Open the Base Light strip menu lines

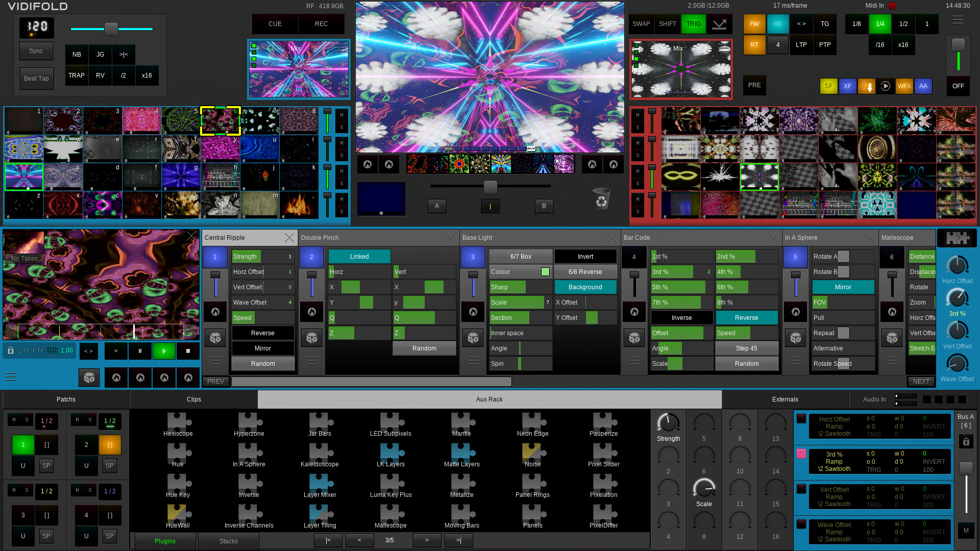click(x=474, y=361)
